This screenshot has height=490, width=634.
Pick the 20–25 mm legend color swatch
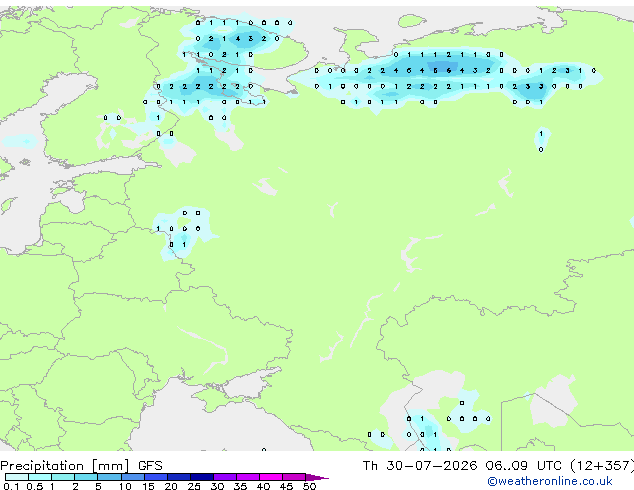click(179, 477)
